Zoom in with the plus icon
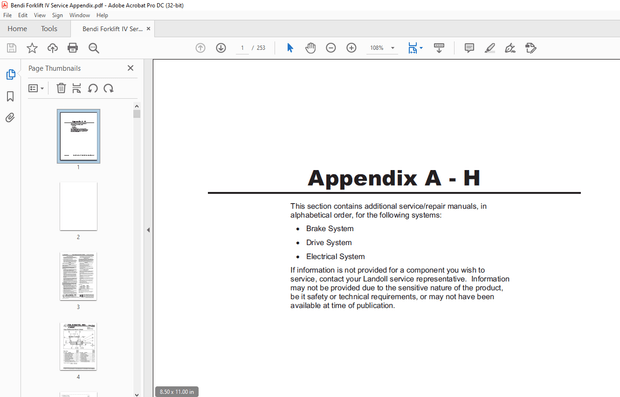 pyautogui.click(x=351, y=48)
